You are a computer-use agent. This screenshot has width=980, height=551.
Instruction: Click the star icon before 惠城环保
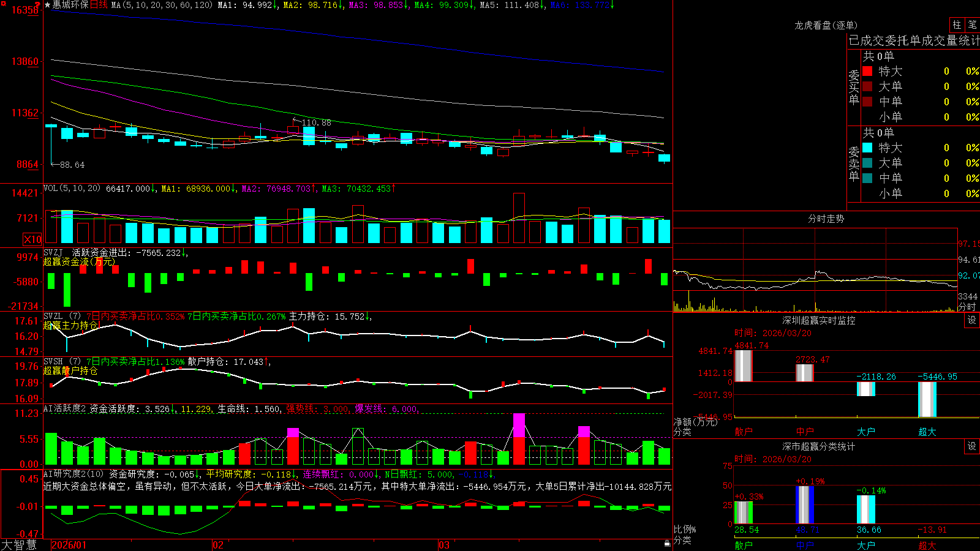point(48,5)
